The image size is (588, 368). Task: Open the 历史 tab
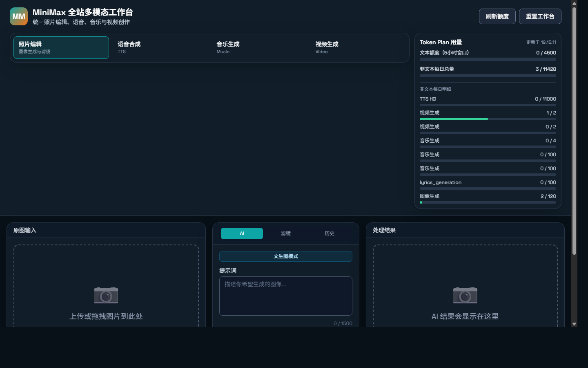(330, 233)
